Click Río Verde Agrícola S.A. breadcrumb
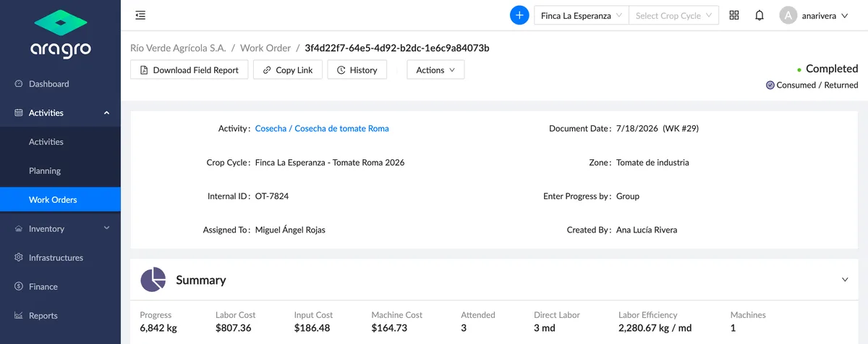 coord(178,49)
